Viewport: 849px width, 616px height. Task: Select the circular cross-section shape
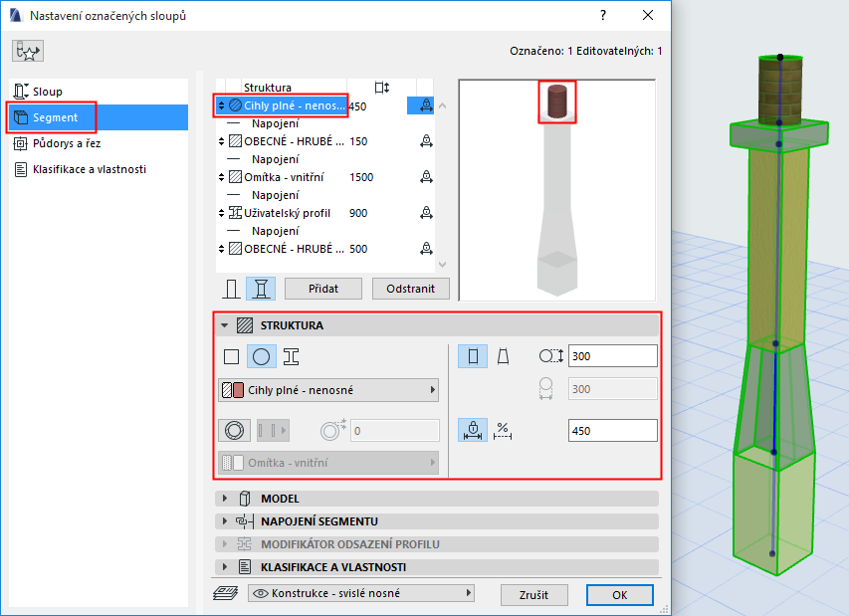pyautogui.click(x=261, y=355)
